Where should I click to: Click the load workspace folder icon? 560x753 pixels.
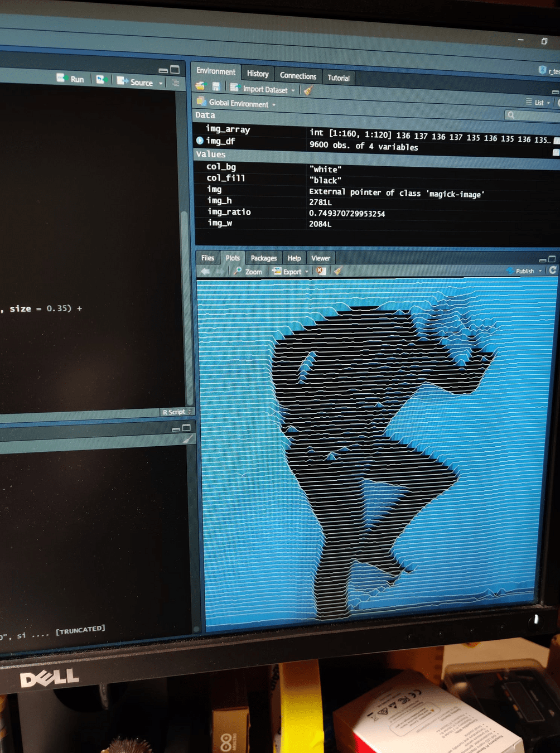(200, 86)
